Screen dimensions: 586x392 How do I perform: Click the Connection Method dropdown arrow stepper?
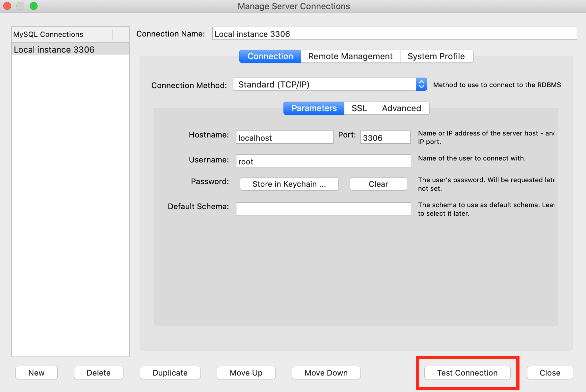[x=421, y=85]
